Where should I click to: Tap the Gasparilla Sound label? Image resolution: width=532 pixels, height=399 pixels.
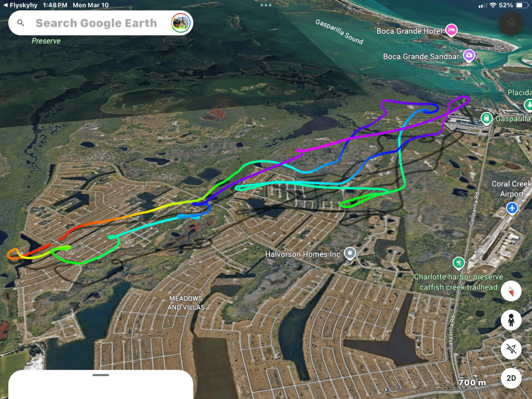coord(339,32)
